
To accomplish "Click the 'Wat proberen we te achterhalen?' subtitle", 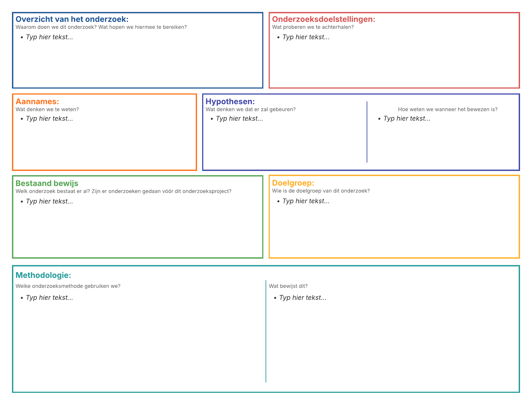I will (x=313, y=27).
